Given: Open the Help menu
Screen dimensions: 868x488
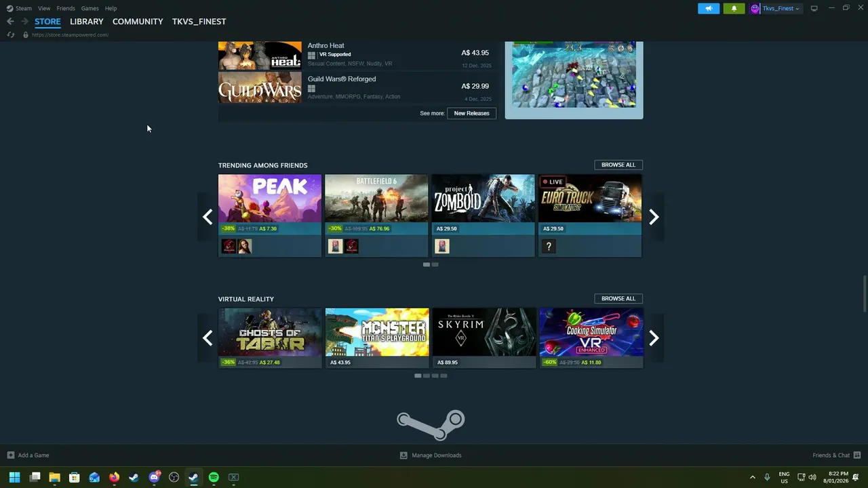Looking at the screenshot, I should click(111, 8).
